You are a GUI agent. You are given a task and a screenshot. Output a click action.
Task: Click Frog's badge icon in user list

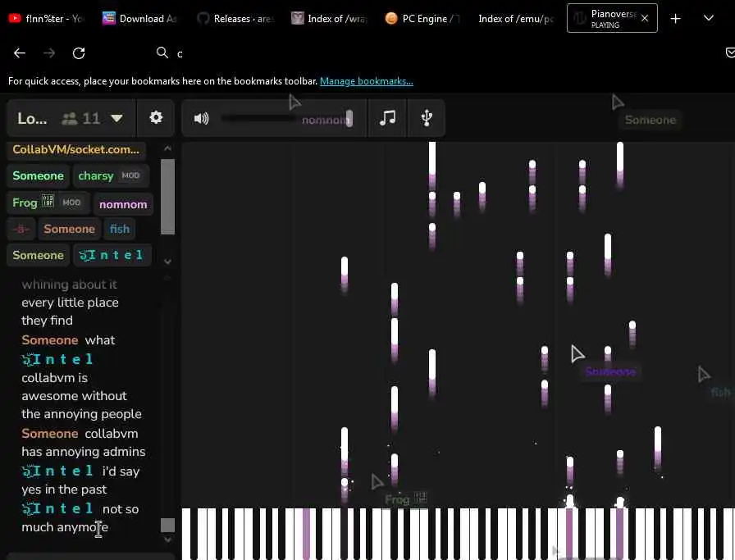pyautogui.click(x=48, y=201)
